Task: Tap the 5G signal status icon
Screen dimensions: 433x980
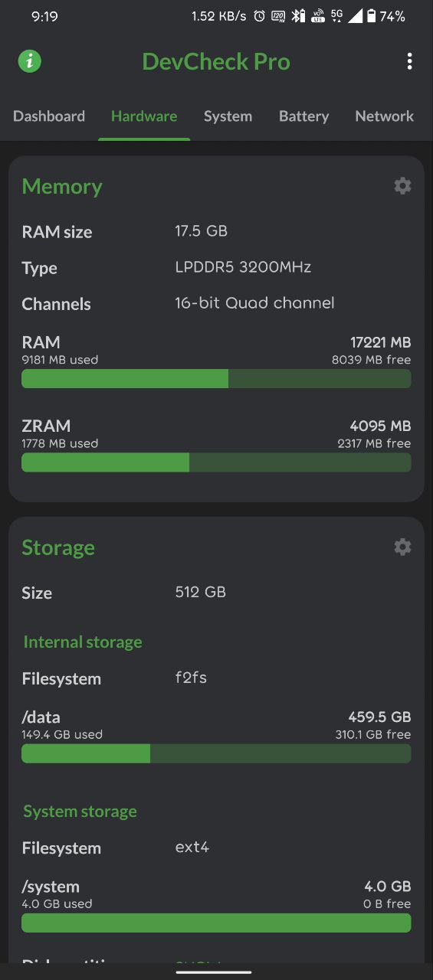Action: (337, 16)
